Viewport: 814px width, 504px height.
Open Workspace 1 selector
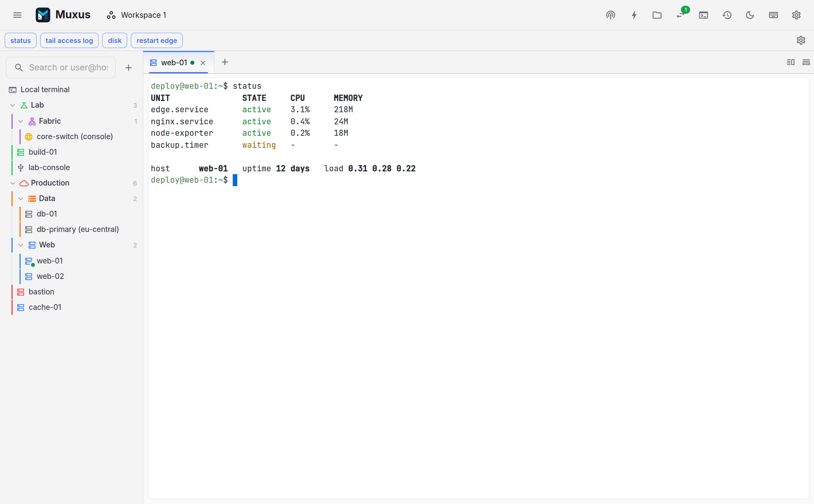(x=136, y=15)
